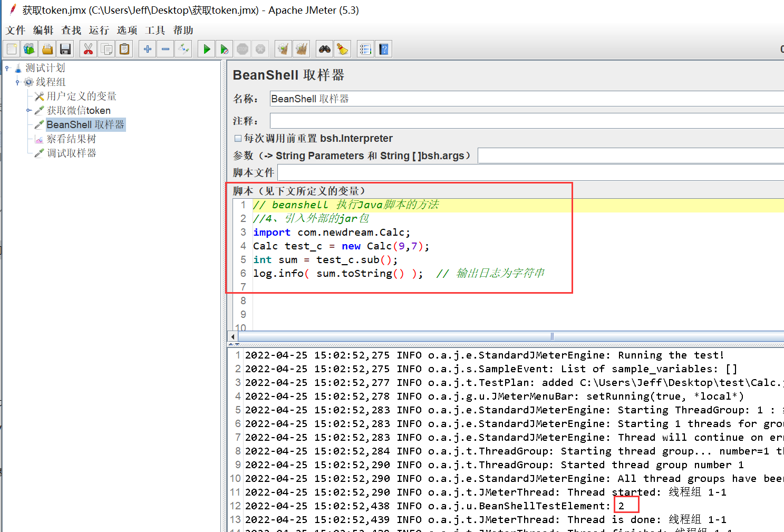Click the 脚本文件 script file field

[x=530, y=172]
